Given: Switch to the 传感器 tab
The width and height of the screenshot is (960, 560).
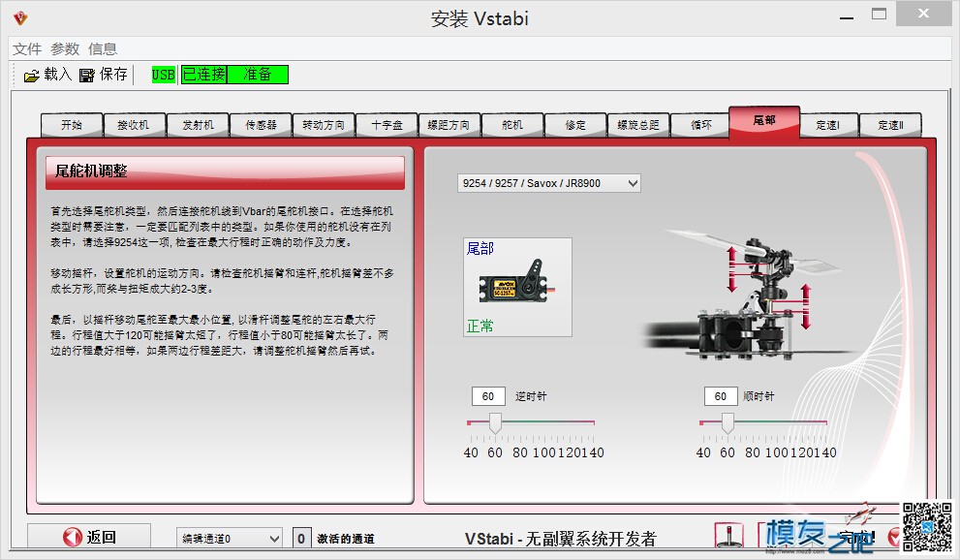Looking at the screenshot, I should click(x=261, y=125).
